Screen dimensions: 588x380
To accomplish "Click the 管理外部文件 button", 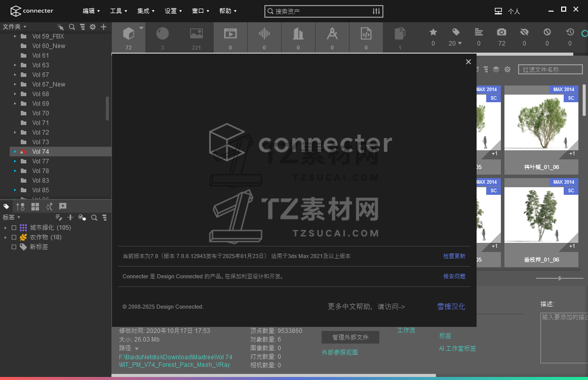I will [x=350, y=337].
